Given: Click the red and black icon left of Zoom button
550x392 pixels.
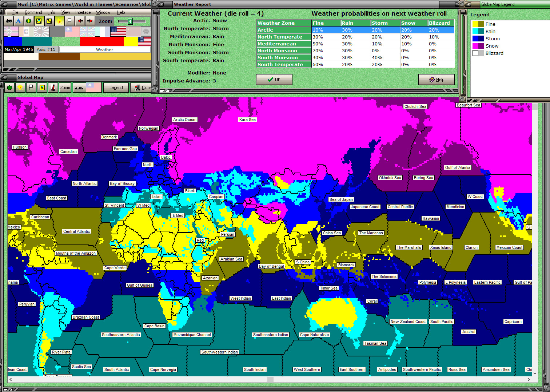Looking at the screenshot, I should tap(53, 88).
